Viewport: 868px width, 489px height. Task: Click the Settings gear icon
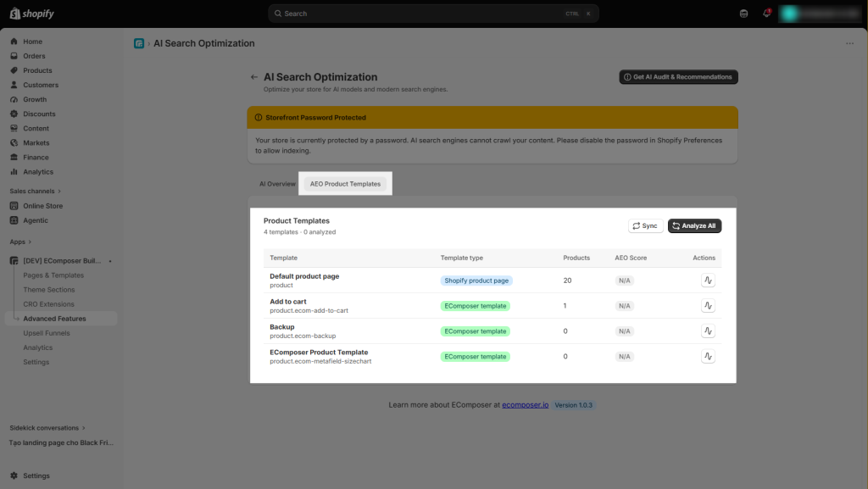(x=14, y=475)
